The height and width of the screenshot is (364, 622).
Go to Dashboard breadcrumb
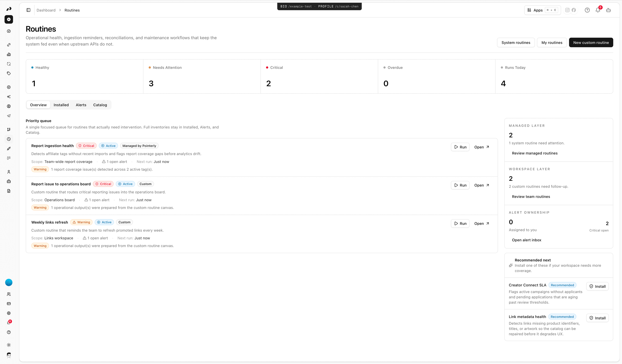(x=46, y=10)
